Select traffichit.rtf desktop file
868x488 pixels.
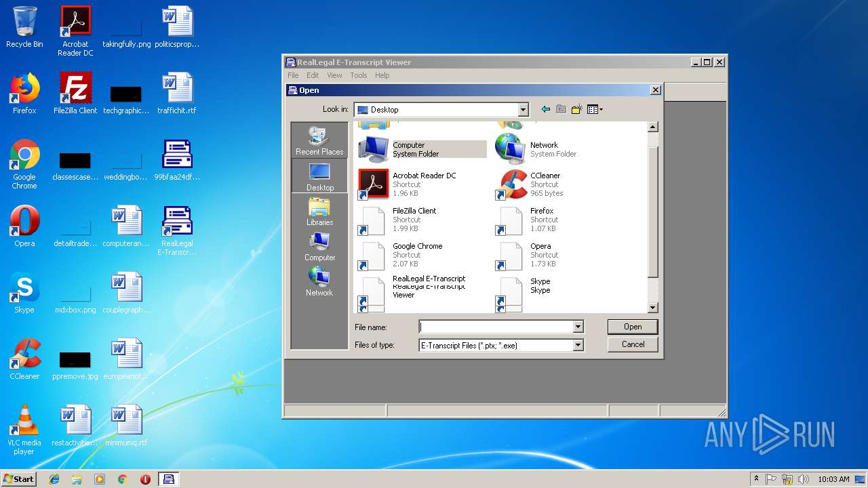tap(177, 94)
